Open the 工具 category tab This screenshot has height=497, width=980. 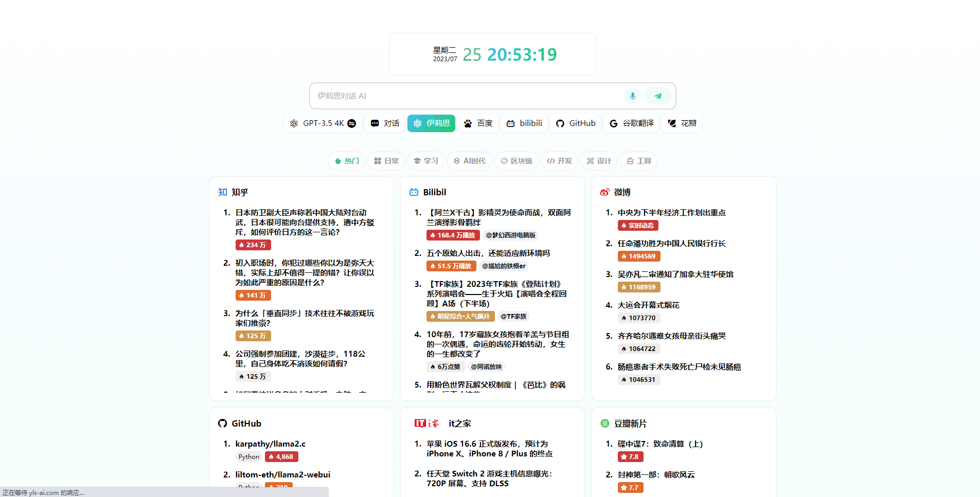(x=638, y=161)
